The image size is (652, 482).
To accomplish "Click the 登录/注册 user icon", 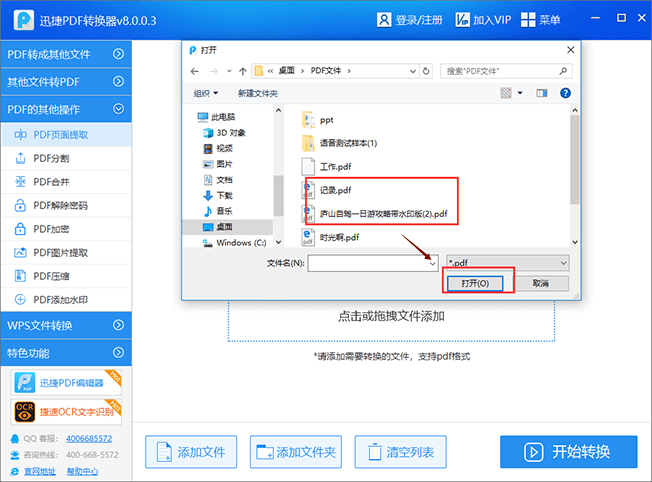I will (x=383, y=20).
